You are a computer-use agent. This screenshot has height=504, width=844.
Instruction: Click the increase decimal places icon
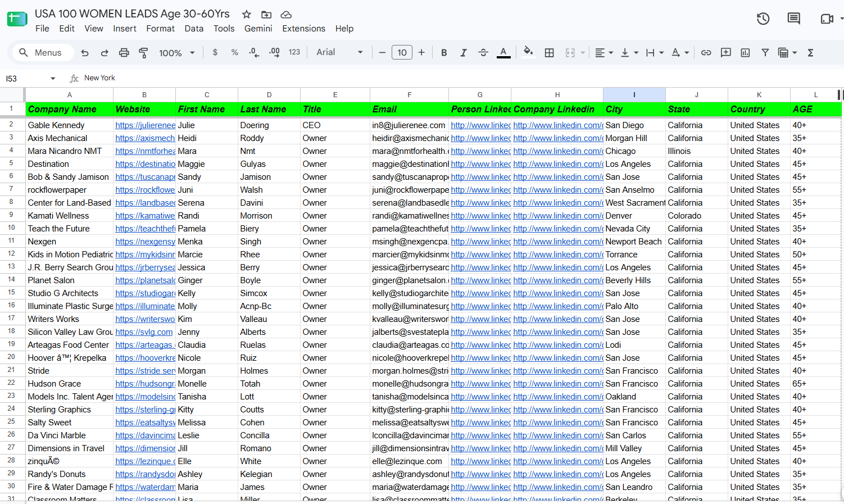pos(274,52)
